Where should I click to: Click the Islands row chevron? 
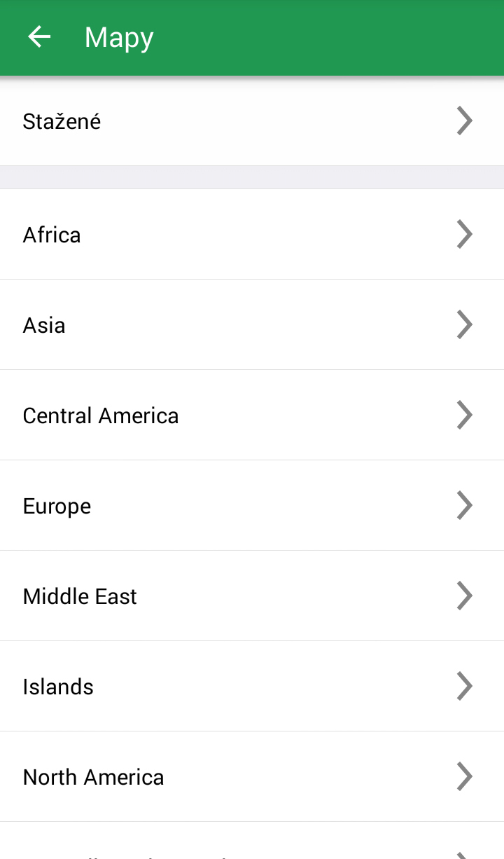click(x=464, y=686)
